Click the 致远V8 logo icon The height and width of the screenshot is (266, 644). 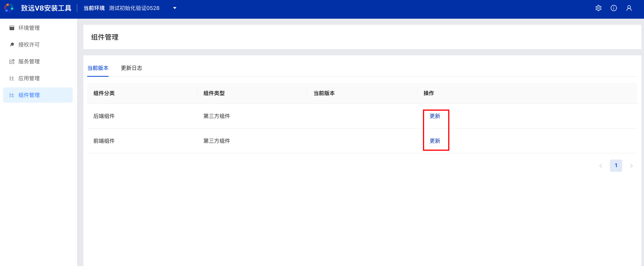point(9,8)
